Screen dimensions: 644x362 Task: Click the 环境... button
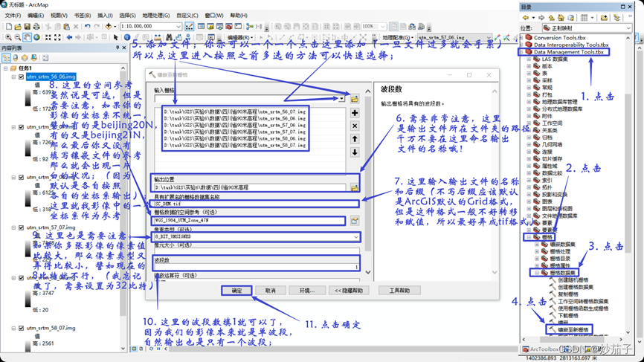[x=307, y=291]
